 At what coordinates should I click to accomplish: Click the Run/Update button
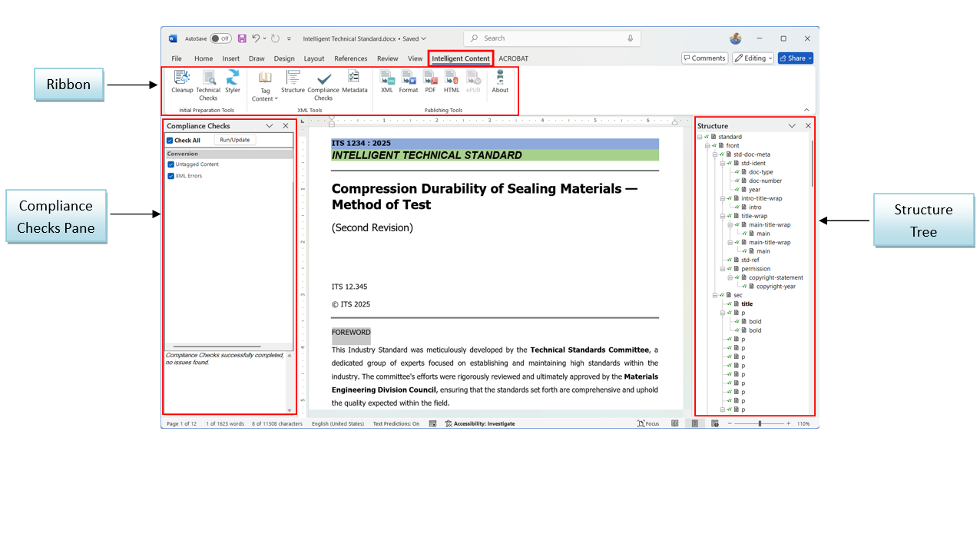235,140
